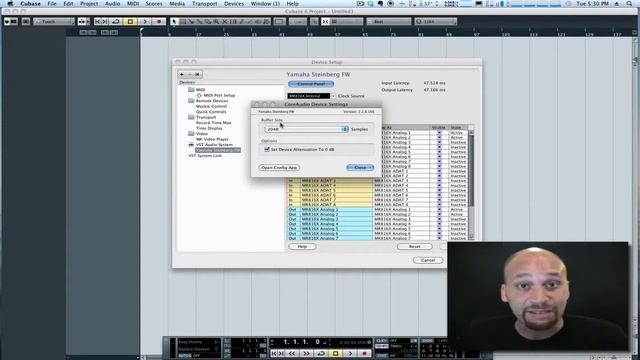Toggle Visible checkbox for MR816X ADAT 3

[x=439, y=180]
